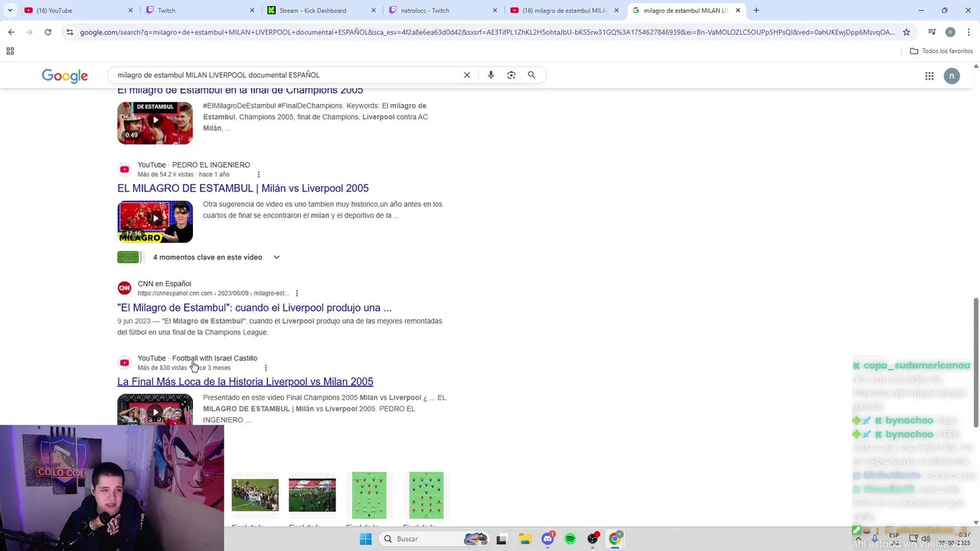Open Spotify from the taskbar
Screen dimensions: 980x551
[570, 539]
